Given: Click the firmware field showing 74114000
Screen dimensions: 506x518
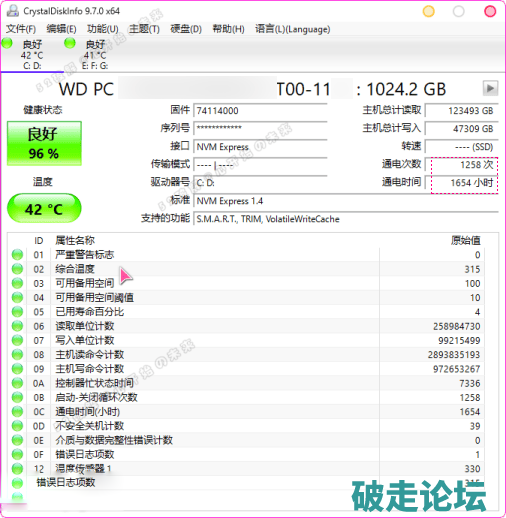Looking at the screenshot, I should coord(260,111).
